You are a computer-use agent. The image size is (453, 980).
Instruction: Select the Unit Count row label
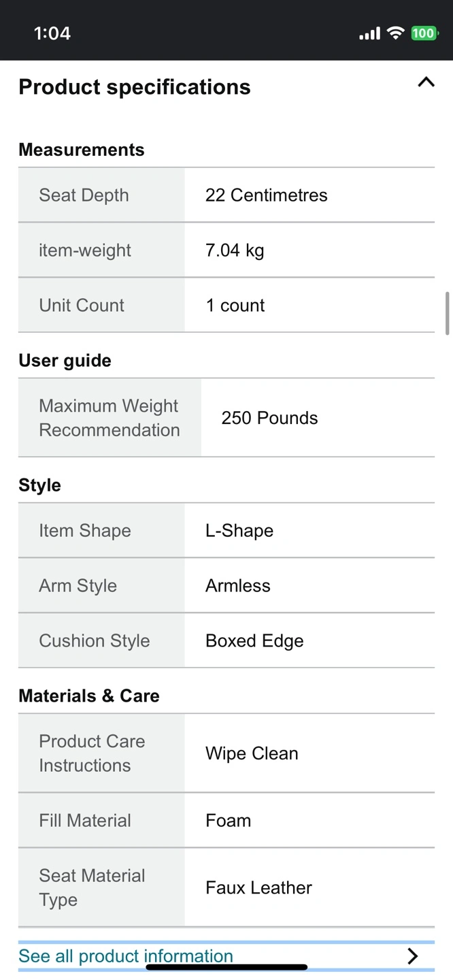click(82, 306)
